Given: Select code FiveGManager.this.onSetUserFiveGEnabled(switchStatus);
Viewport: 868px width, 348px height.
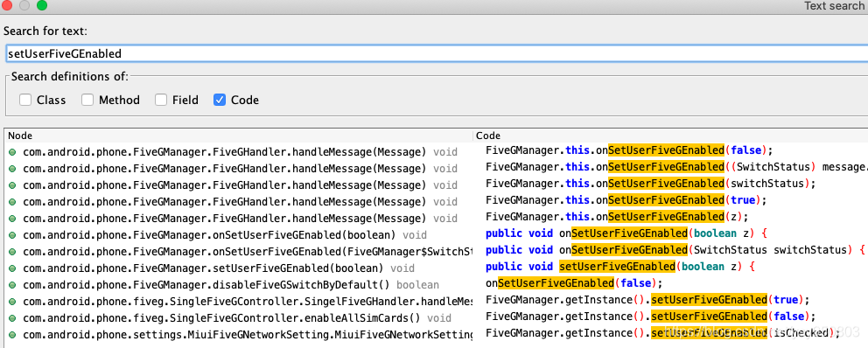Looking at the screenshot, I should coord(651,183).
